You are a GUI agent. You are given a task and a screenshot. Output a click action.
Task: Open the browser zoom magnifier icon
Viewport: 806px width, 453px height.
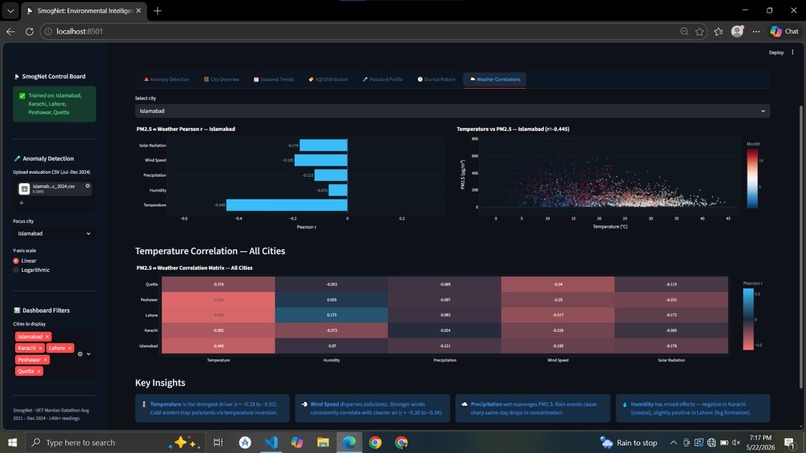tap(684, 31)
